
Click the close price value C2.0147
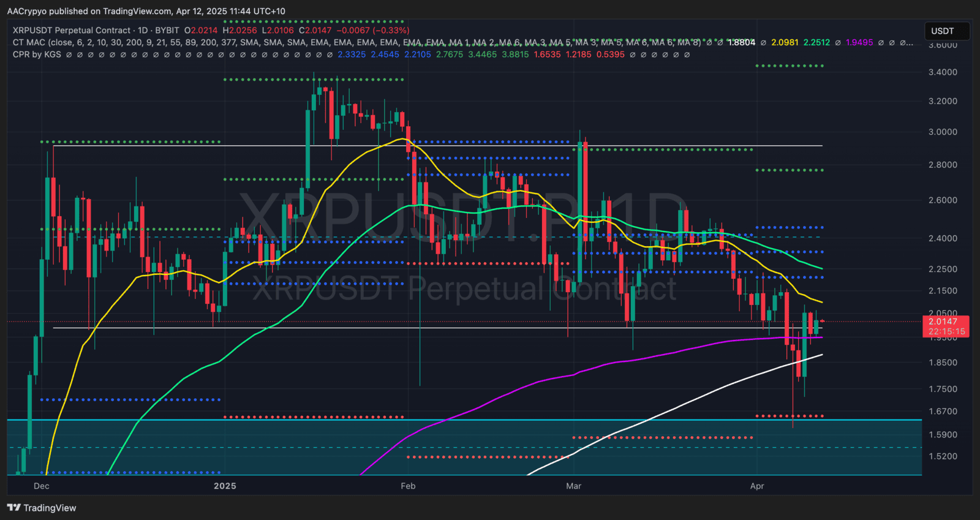[315, 30]
